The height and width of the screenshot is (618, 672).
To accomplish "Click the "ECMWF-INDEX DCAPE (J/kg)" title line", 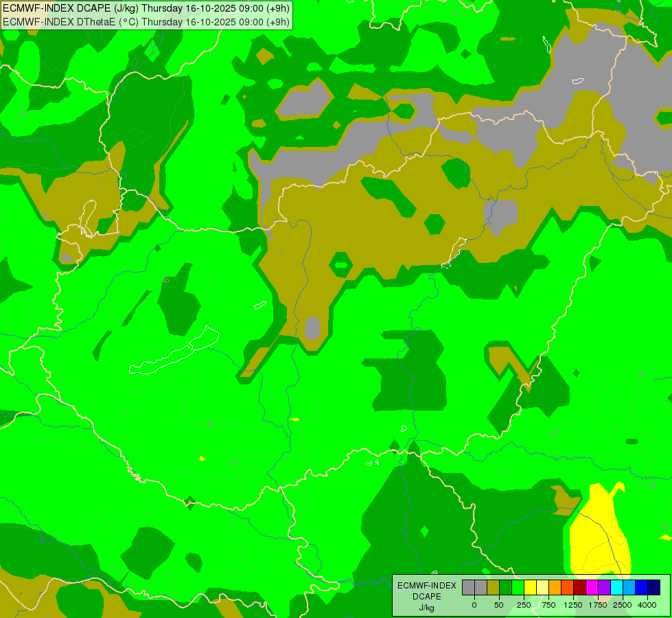I will [x=146, y=8].
